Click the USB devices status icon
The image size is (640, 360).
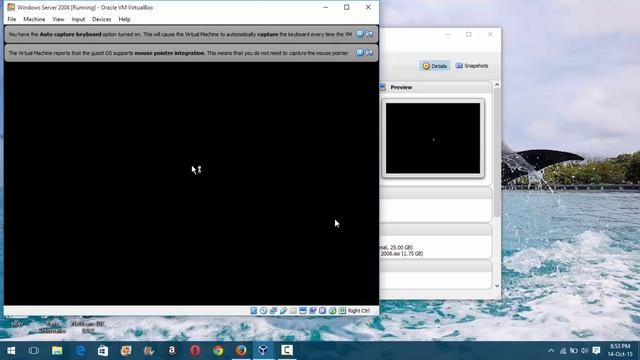tap(283, 311)
